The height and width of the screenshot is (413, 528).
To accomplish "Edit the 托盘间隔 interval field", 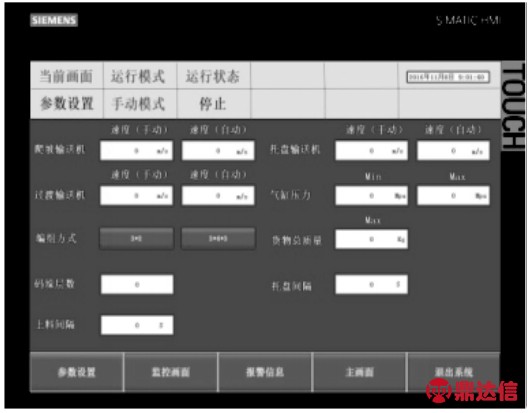I will point(371,284).
